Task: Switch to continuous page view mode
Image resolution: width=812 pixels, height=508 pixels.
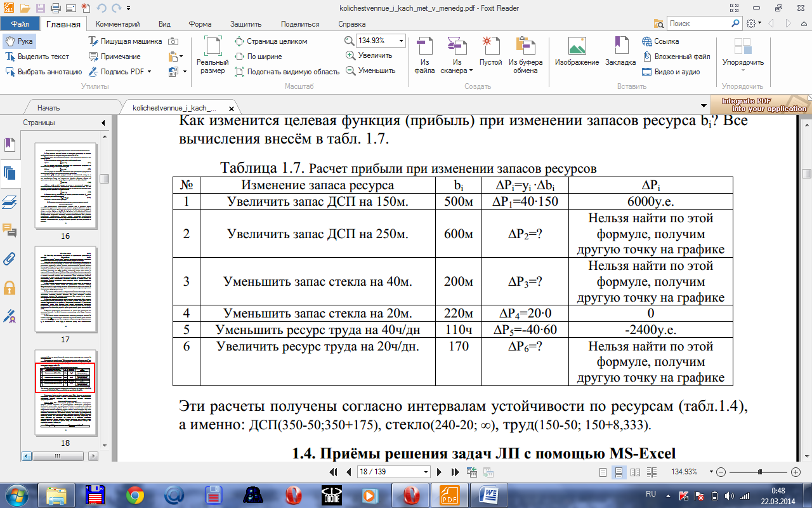Action: pos(619,472)
